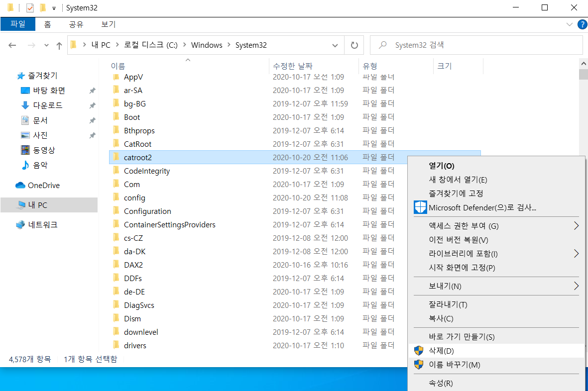Select the Configuration folder

tap(147, 211)
